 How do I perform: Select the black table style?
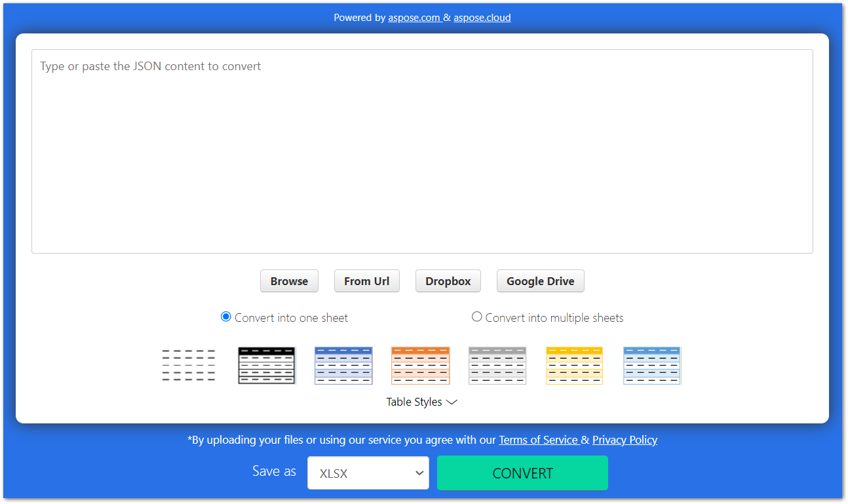(266, 365)
